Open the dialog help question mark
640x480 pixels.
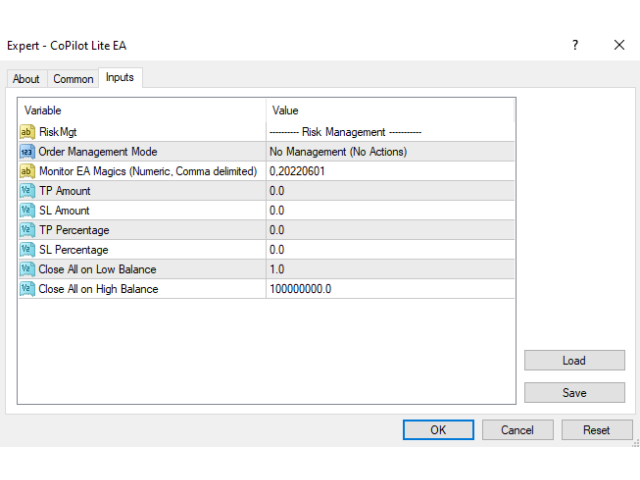point(575,45)
